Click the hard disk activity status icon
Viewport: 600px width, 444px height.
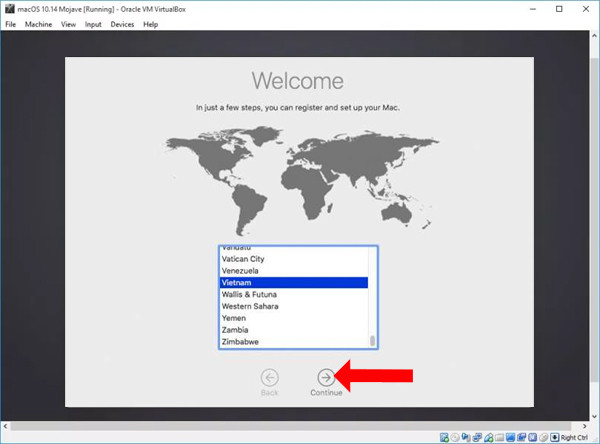(444, 437)
